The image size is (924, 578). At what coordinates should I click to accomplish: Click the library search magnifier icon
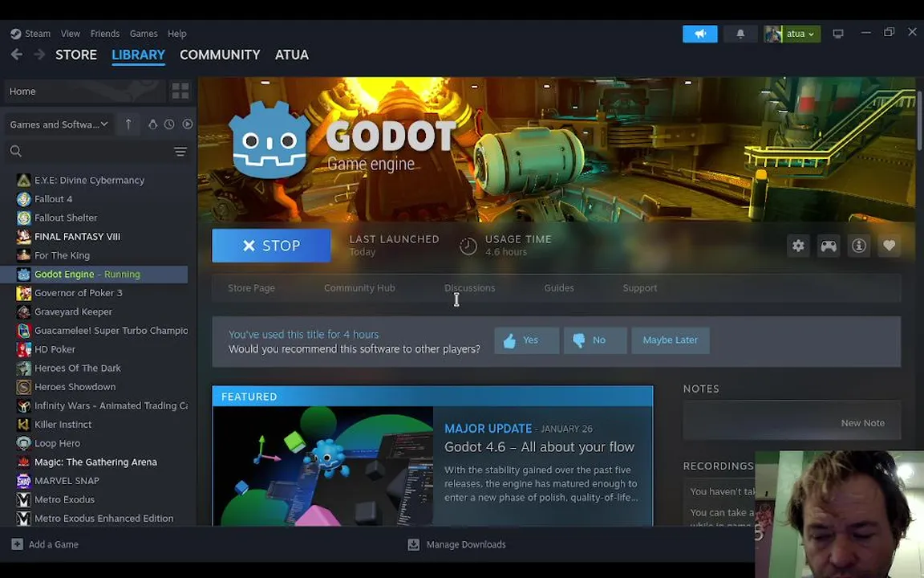point(16,151)
